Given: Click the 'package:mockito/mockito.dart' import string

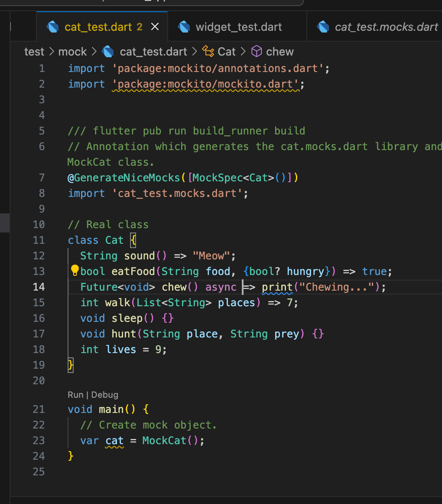Looking at the screenshot, I should click(x=205, y=84).
